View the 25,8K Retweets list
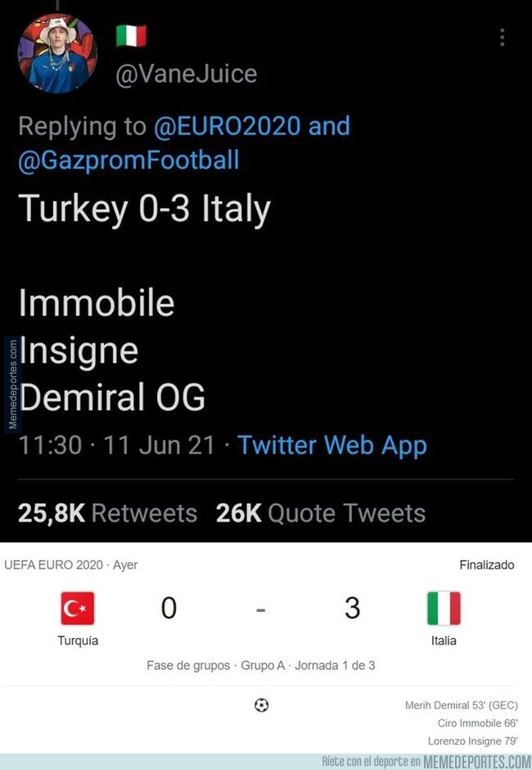Screen dimensions: 532x770 click(107, 513)
